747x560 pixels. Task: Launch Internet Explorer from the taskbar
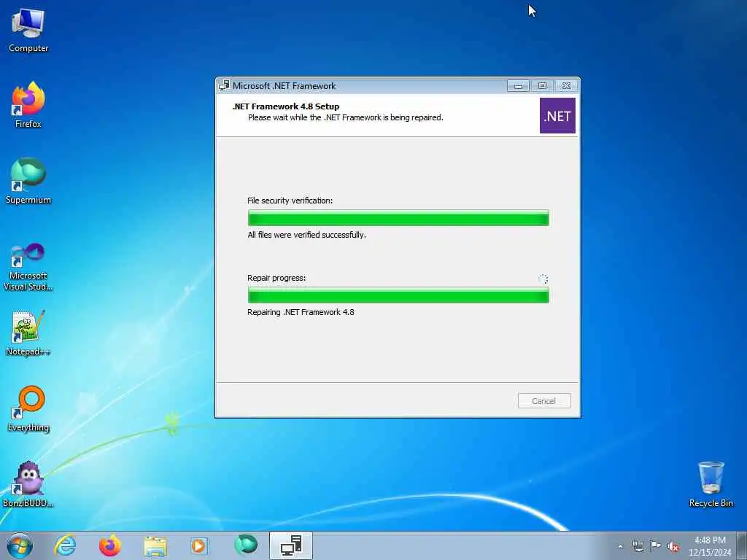click(x=65, y=545)
